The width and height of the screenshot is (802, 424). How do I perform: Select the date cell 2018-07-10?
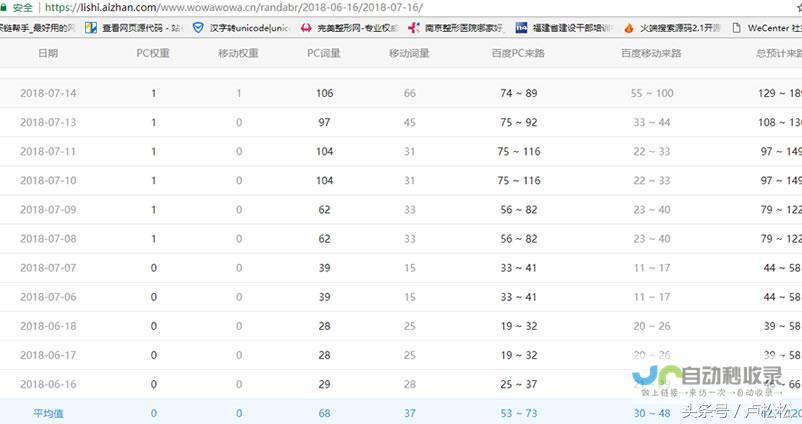[48, 181]
